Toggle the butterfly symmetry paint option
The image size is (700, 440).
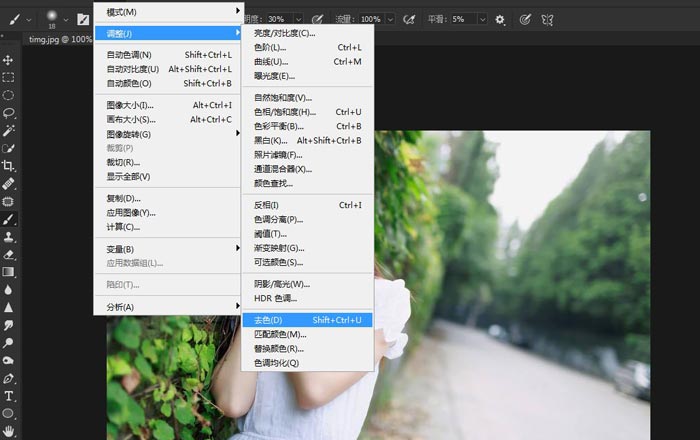547,19
